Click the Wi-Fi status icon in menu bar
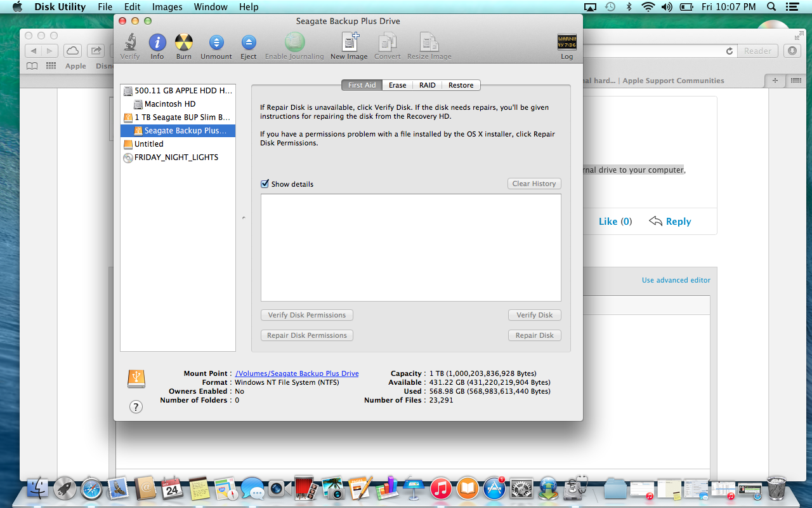 [x=648, y=7]
